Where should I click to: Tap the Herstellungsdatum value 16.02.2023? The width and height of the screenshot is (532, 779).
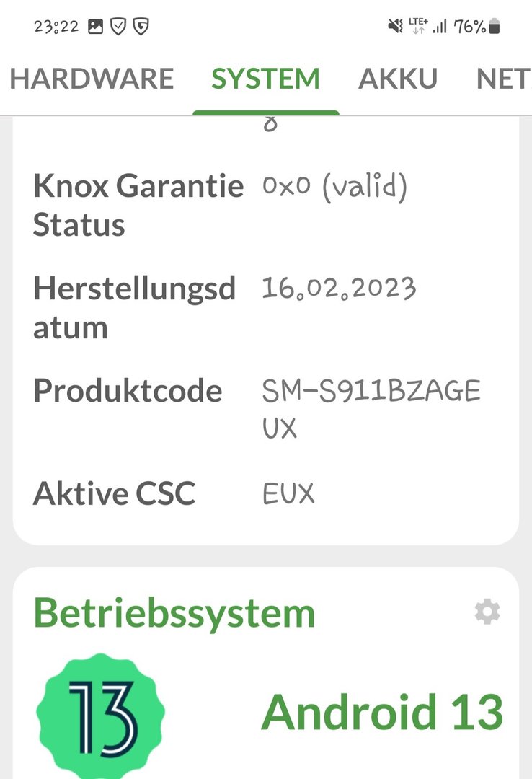click(x=339, y=289)
